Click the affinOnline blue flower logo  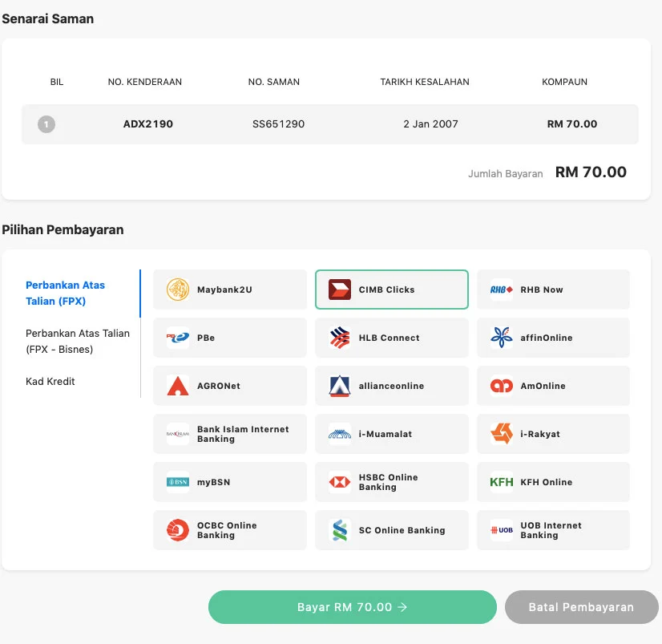[x=502, y=338]
